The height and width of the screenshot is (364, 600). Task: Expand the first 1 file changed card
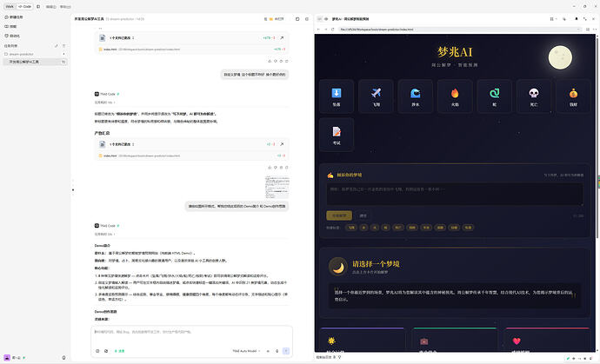(x=122, y=38)
